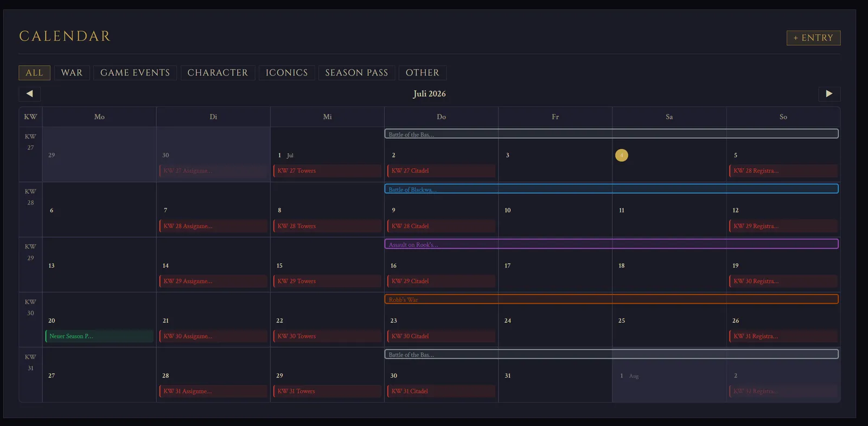
Task: Open the KW 28 Citadel entry
Action: click(441, 226)
